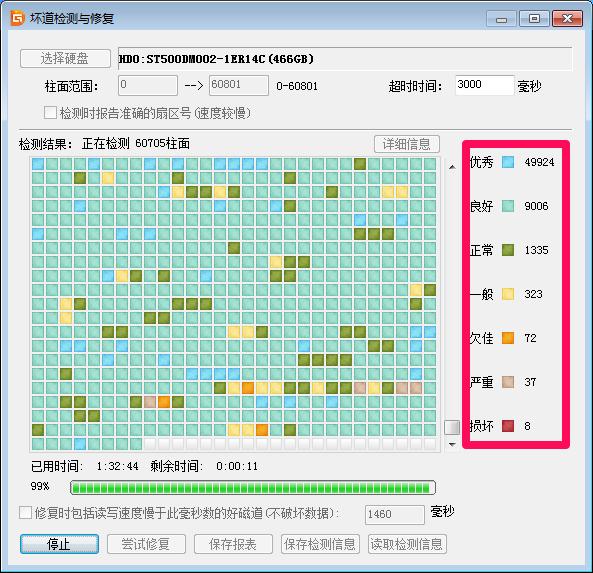593x573 pixels.
Task: Click the green detection progress bar
Action: coord(253,488)
